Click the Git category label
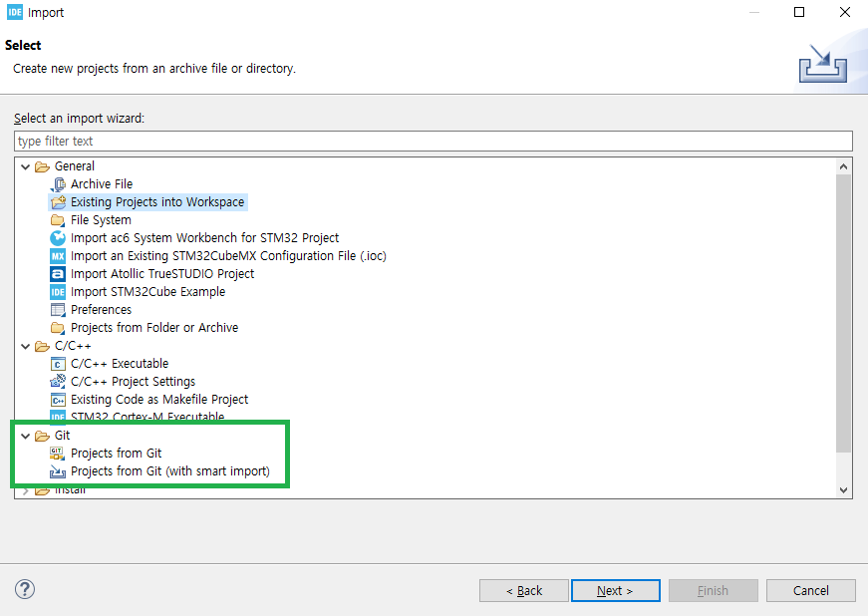The image size is (868, 616). (x=62, y=436)
